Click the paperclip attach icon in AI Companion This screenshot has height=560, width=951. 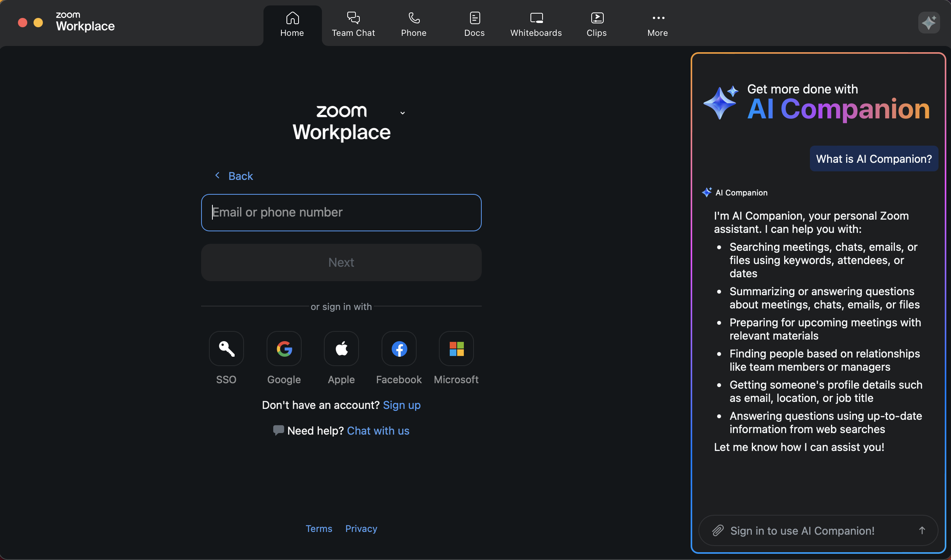pyautogui.click(x=718, y=530)
